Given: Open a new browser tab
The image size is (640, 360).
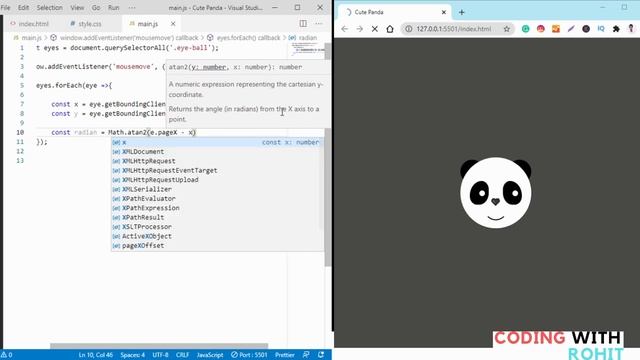Looking at the screenshot, I should click(462, 12).
